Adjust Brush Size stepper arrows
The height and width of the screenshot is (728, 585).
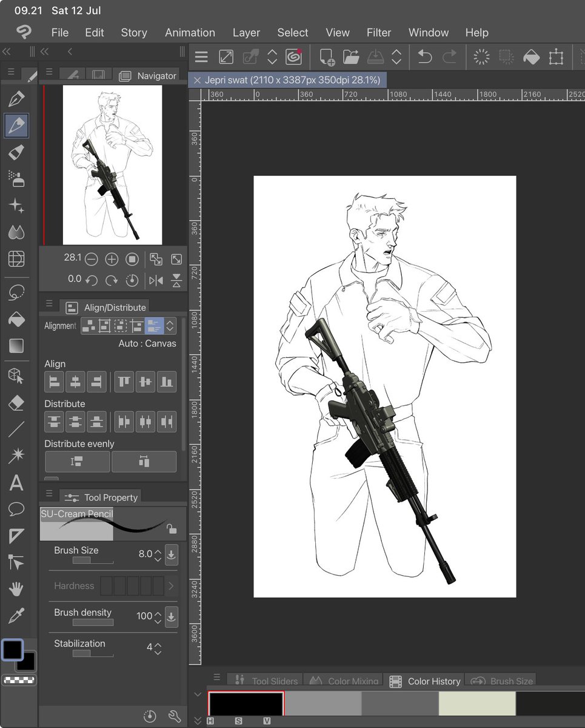pos(158,554)
